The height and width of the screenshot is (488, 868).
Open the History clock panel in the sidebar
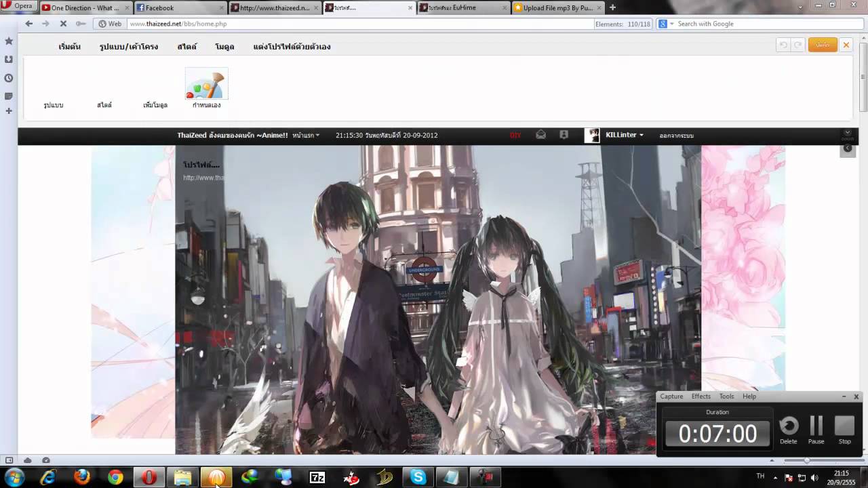coord(9,77)
